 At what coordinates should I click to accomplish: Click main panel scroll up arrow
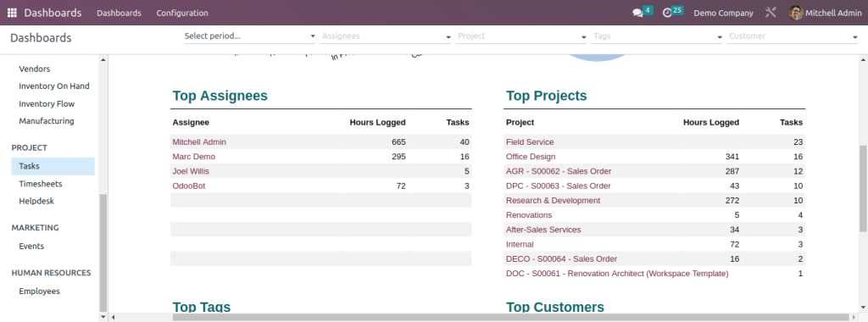pos(863,59)
